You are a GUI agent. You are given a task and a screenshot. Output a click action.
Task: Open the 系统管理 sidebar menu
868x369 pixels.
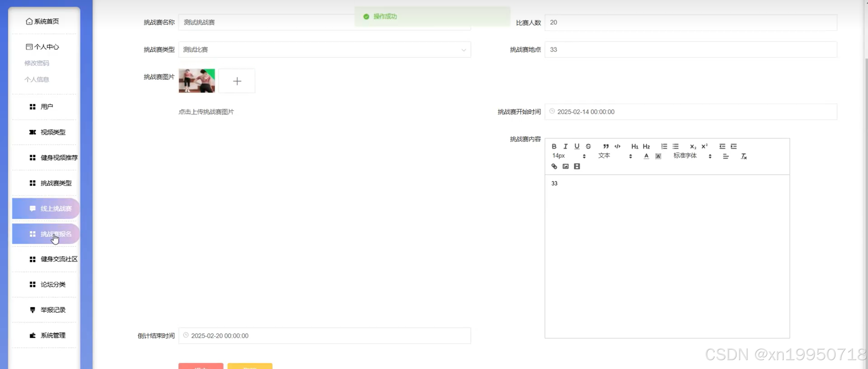pyautogui.click(x=44, y=335)
